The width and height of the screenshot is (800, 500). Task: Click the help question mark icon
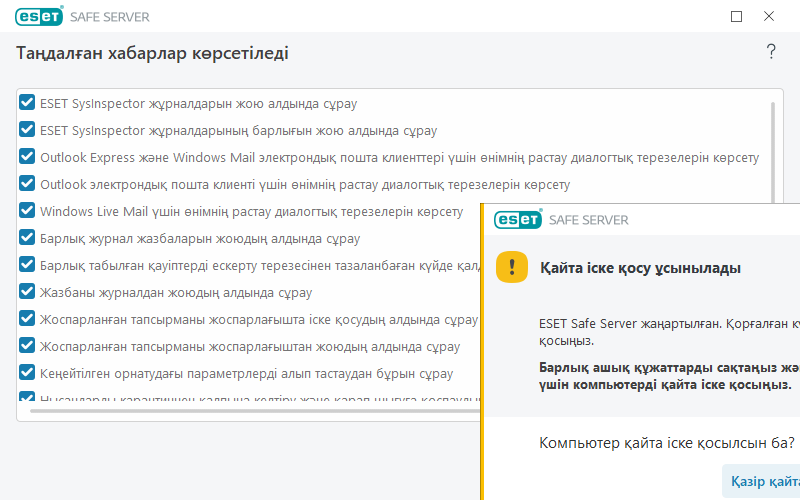pos(771,52)
